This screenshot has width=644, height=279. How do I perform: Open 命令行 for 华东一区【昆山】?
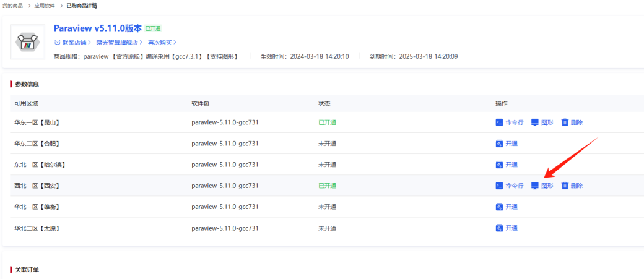click(510, 122)
